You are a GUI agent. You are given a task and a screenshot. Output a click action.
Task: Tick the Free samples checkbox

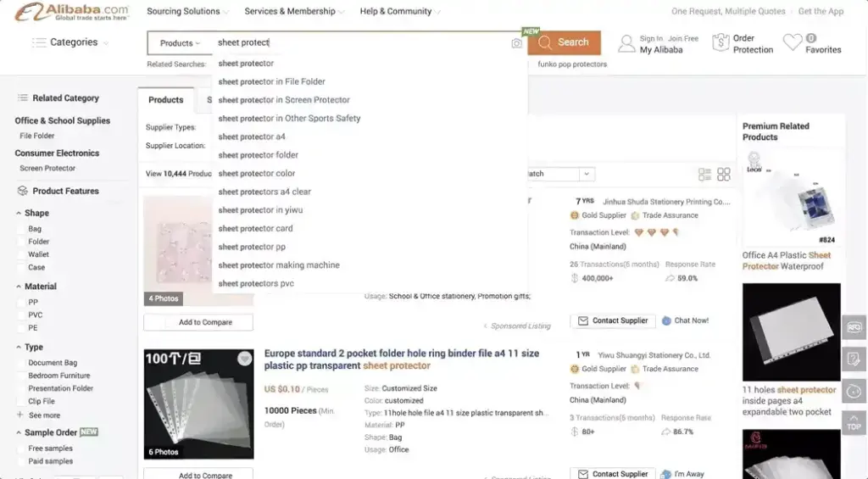click(x=22, y=448)
